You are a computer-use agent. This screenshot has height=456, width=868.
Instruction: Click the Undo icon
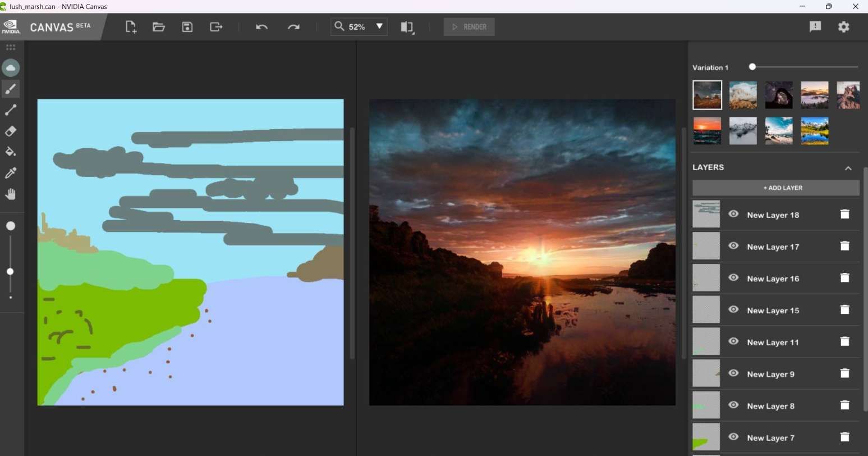(261, 26)
